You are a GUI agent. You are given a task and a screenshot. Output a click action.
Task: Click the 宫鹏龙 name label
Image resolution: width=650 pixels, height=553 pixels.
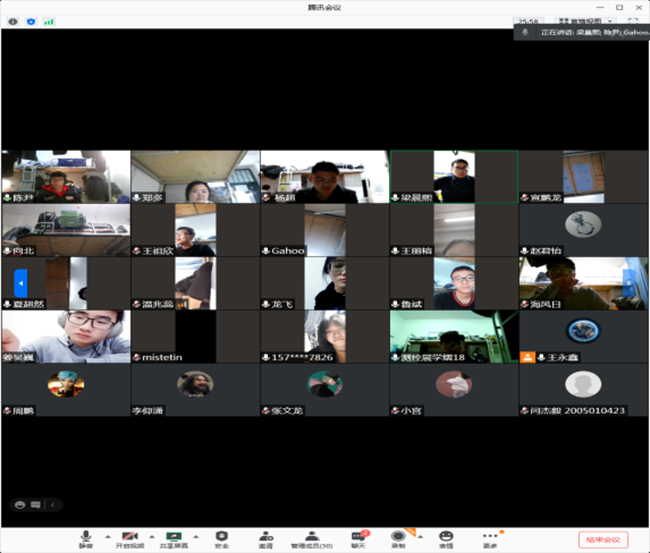point(546,198)
